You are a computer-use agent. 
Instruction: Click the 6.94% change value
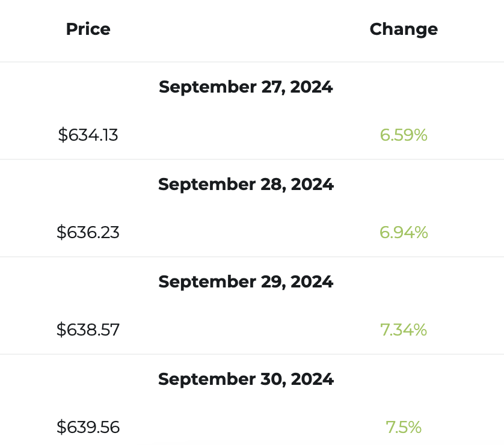(x=404, y=232)
